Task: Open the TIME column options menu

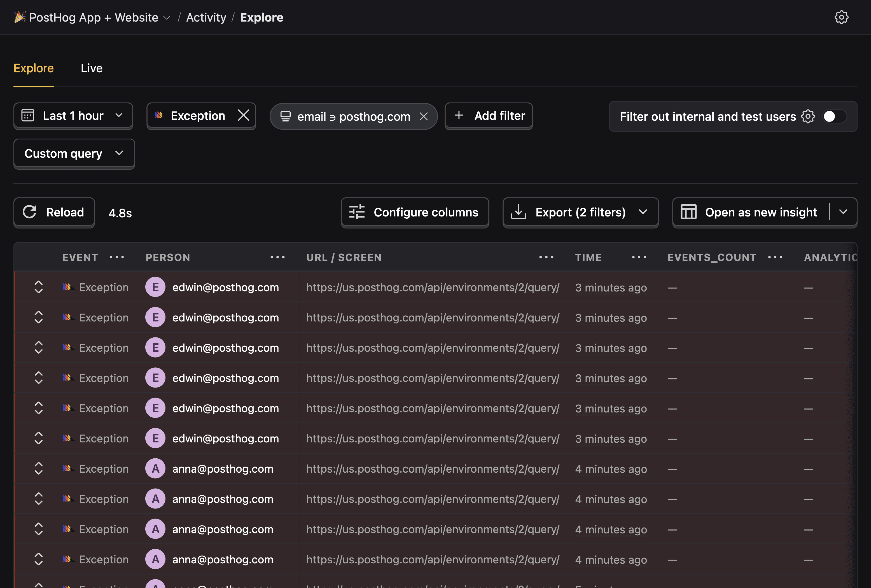Action: click(639, 257)
